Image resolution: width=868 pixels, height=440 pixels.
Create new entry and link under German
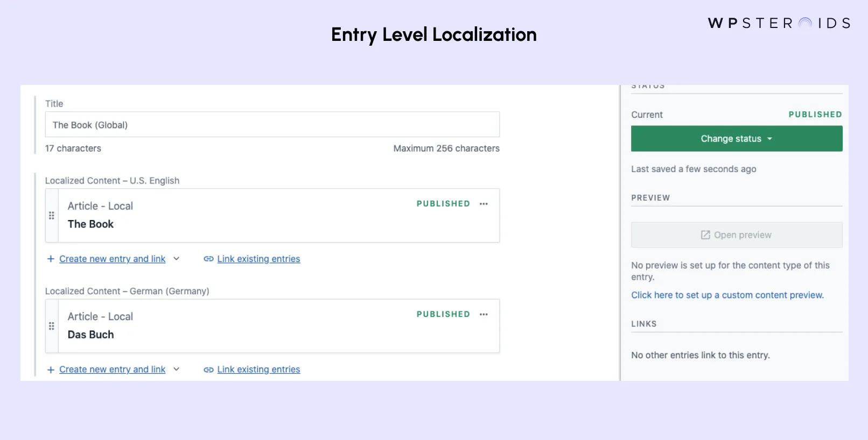tap(112, 370)
